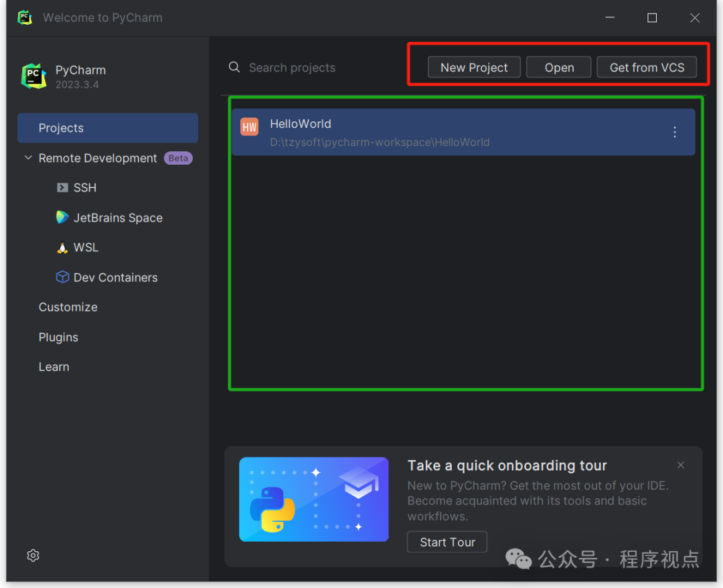Collapse the Remote Development section

click(28, 158)
